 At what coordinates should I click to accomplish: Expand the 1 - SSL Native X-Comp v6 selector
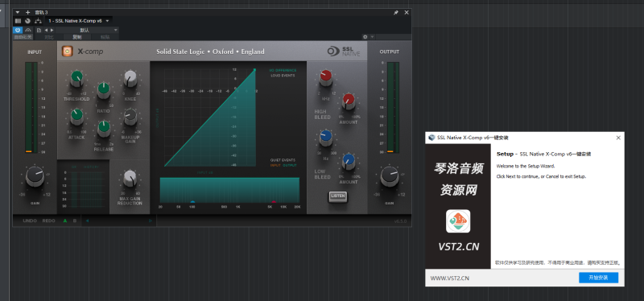(78, 21)
